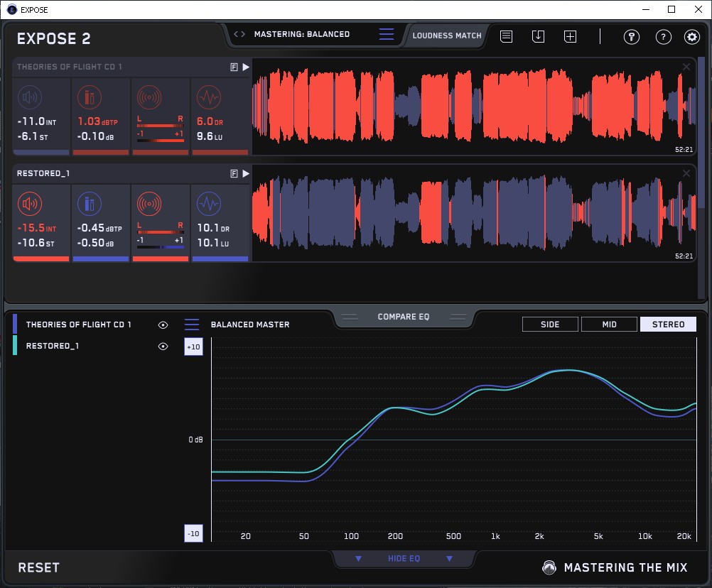Image resolution: width=712 pixels, height=588 pixels.
Task: Click the -10 EQ scale box
Action: (x=193, y=533)
